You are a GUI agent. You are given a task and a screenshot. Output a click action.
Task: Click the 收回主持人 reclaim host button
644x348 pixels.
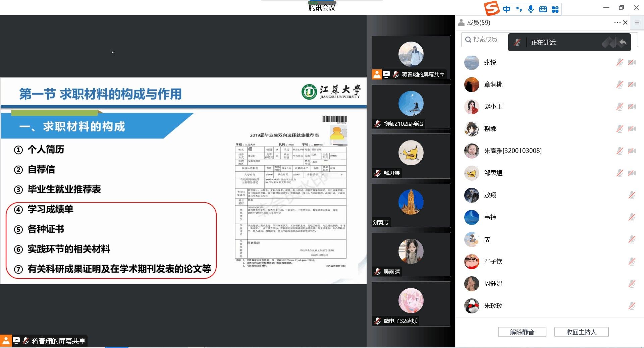click(581, 332)
